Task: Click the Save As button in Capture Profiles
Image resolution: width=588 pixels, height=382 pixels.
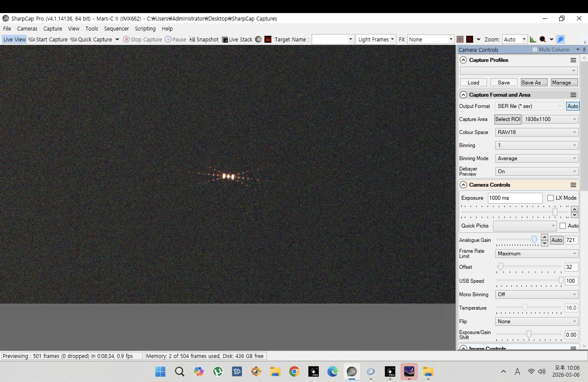Action: (x=534, y=83)
